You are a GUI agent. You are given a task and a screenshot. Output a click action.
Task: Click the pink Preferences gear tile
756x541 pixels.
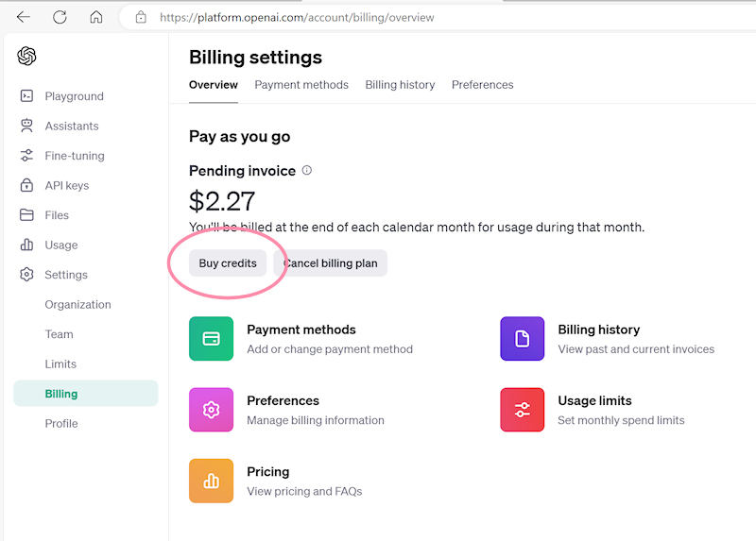click(211, 410)
